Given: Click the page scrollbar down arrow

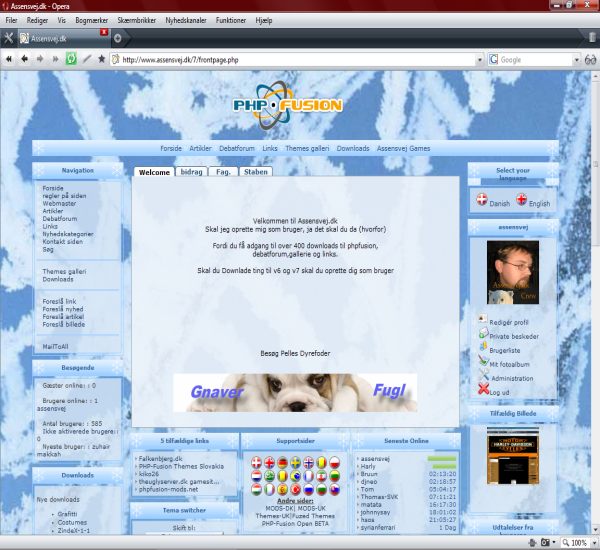Looking at the screenshot, I should click(596, 530).
